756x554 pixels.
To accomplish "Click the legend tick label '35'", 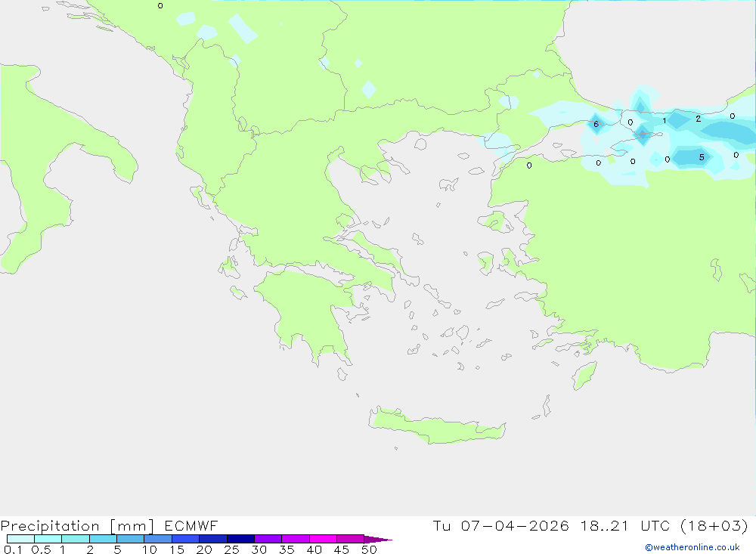I will click(x=287, y=549).
